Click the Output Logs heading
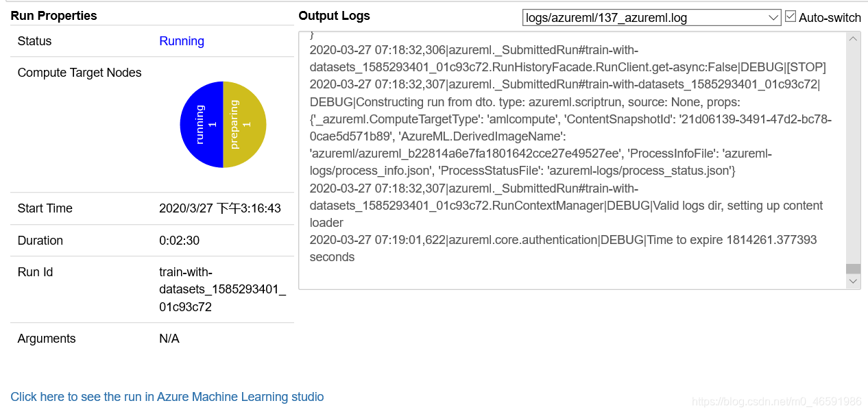 click(334, 16)
